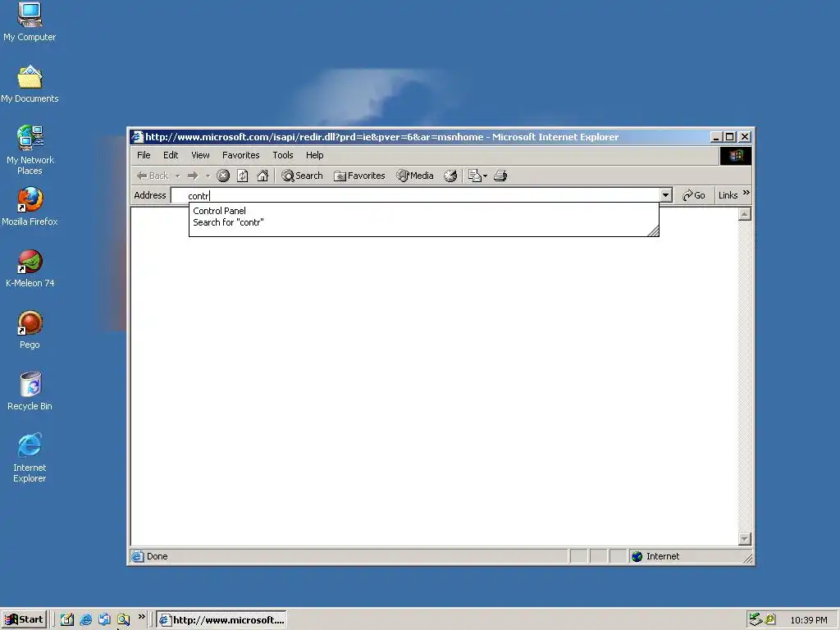Open the Search pane from the toolbar

pyautogui.click(x=302, y=176)
